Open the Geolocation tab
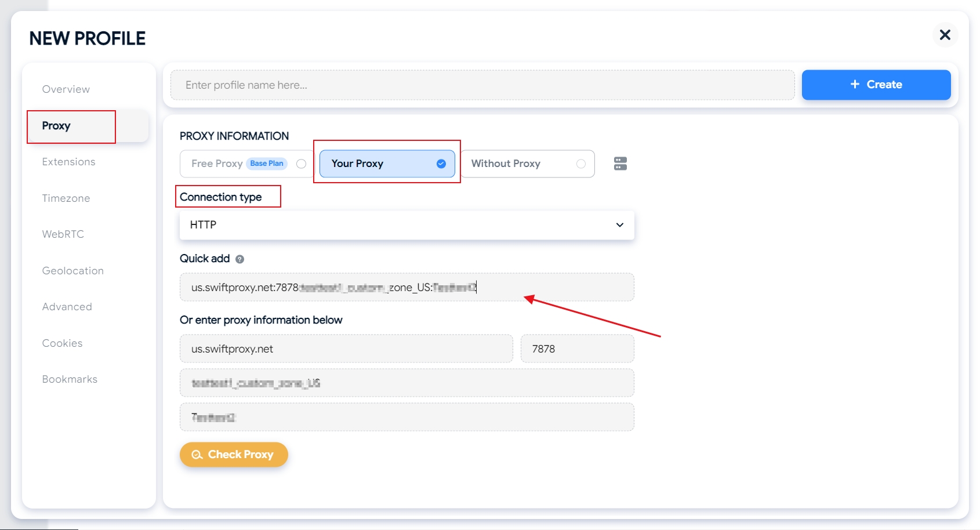980x530 pixels. [72, 271]
